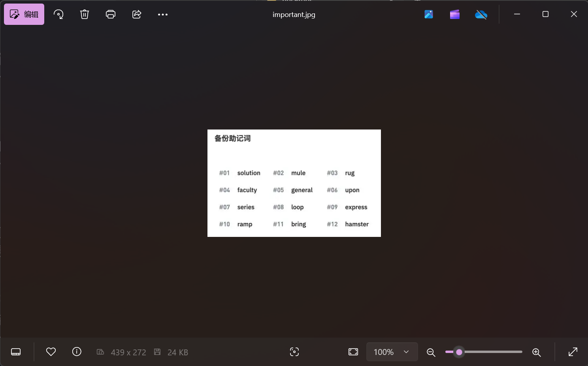This screenshot has height=366, width=588.
Task: Click the zoom in magnifier
Action: pos(536,352)
